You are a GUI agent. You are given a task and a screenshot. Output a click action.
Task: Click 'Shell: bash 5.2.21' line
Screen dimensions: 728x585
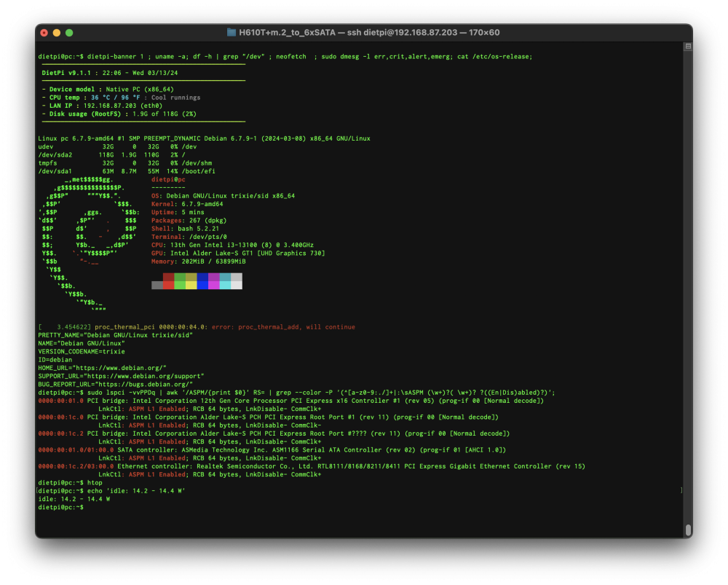[x=185, y=229]
